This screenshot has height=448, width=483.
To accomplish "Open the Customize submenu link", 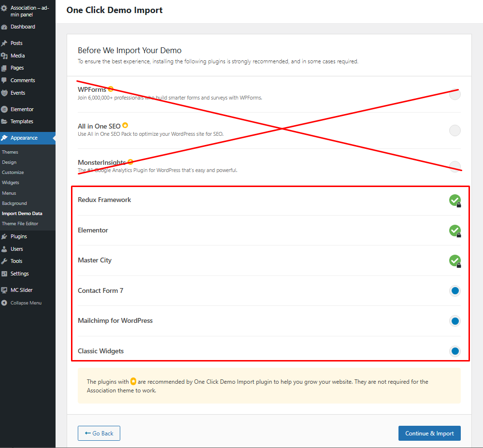I will [13, 173].
